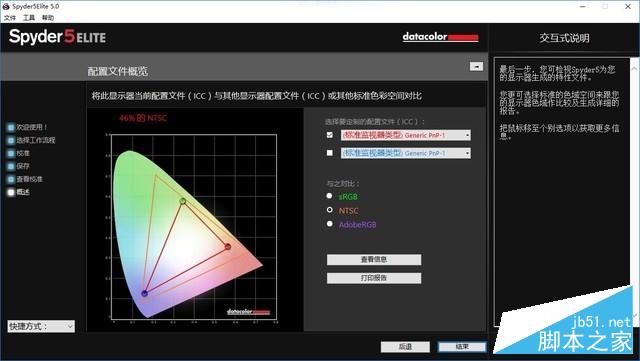
Task: Select the AdobeRGB comparison radio button
Action: 329,224
